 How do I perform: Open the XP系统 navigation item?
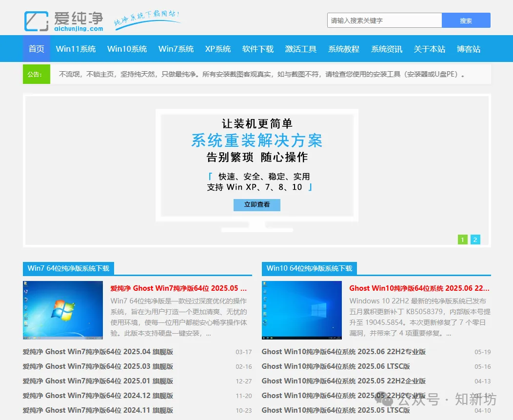click(218, 49)
